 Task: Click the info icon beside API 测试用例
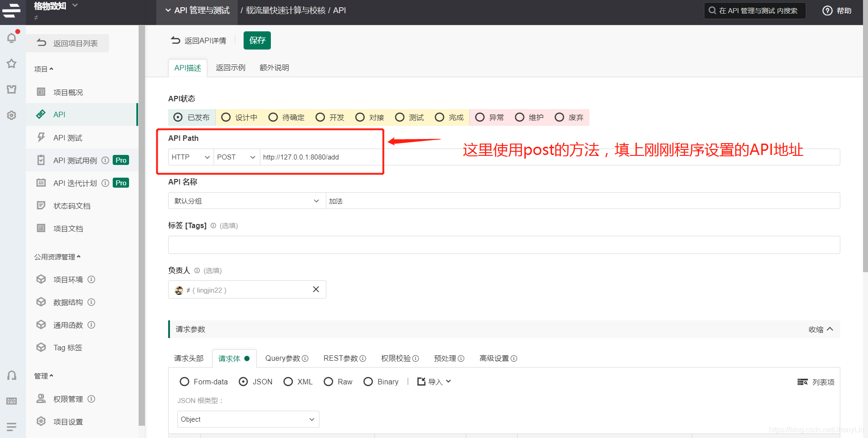pyautogui.click(x=105, y=160)
